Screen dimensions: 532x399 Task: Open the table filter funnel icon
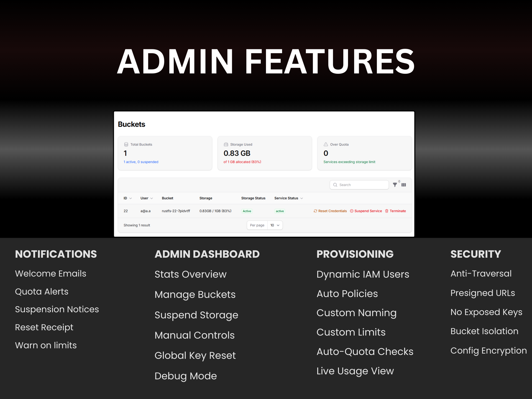click(395, 185)
